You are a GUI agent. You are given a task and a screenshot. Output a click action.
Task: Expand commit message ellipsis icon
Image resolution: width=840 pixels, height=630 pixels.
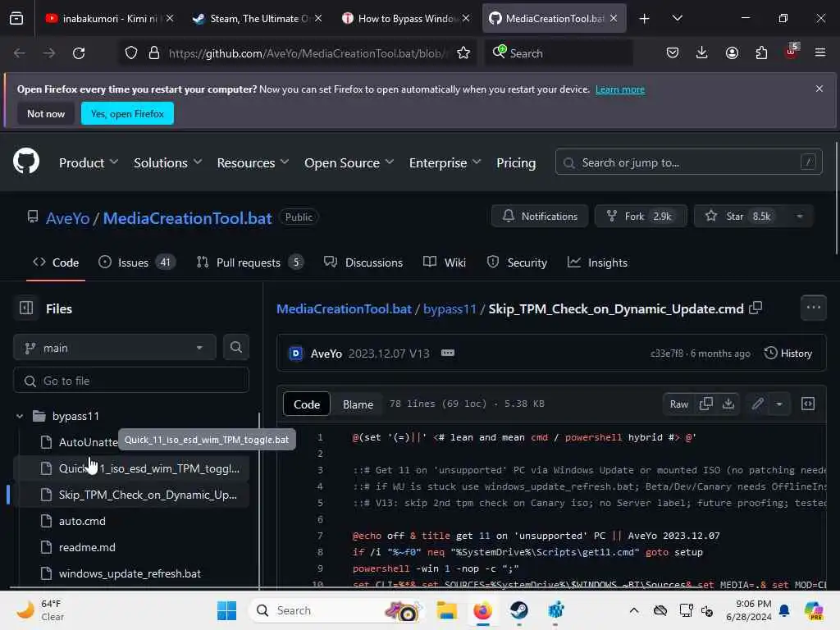448,353
